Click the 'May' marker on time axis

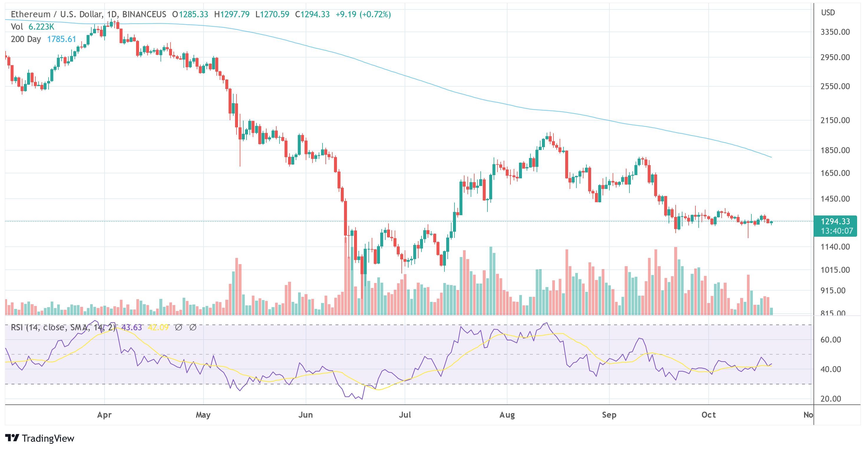[203, 415]
